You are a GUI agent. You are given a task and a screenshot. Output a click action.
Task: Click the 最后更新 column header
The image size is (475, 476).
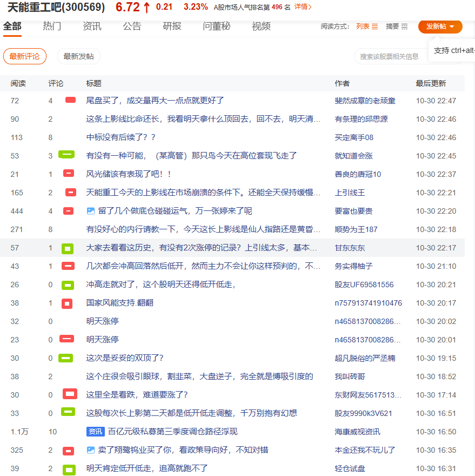(x=431, y=83)
